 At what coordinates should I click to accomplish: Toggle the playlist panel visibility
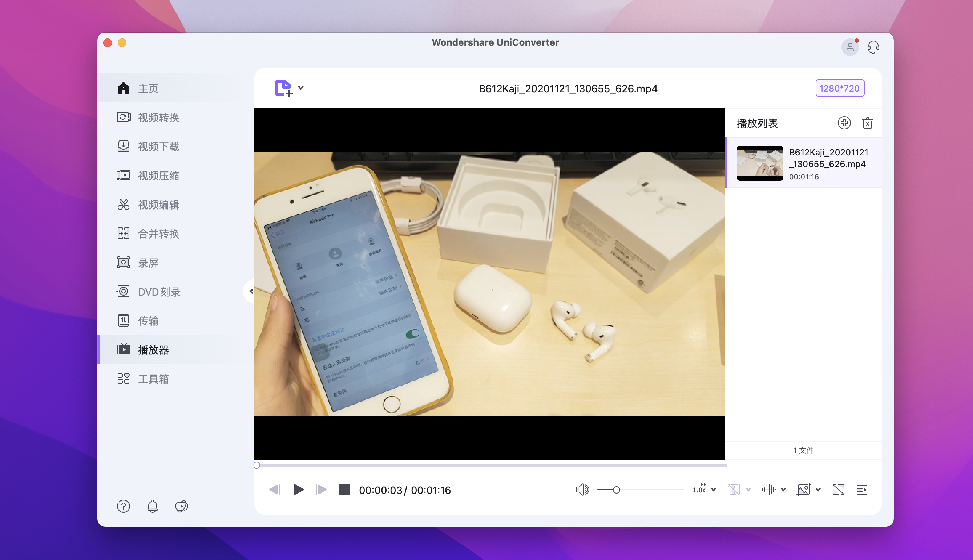[x=862, y=490]
